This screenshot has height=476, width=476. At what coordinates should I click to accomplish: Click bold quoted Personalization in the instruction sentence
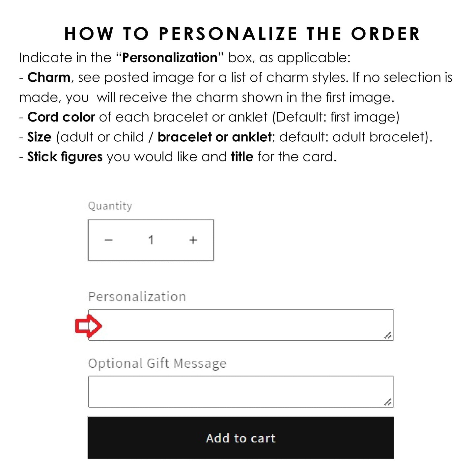tap(170, 58)
